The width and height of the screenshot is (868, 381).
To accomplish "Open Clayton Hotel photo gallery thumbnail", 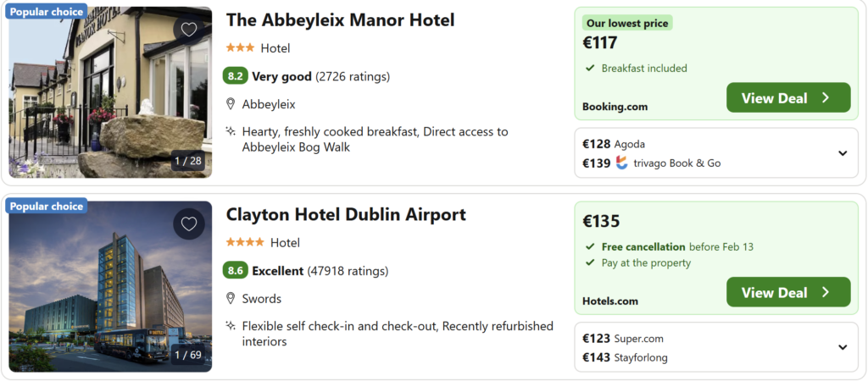I will pyautogui.click(x=110, y=286).
